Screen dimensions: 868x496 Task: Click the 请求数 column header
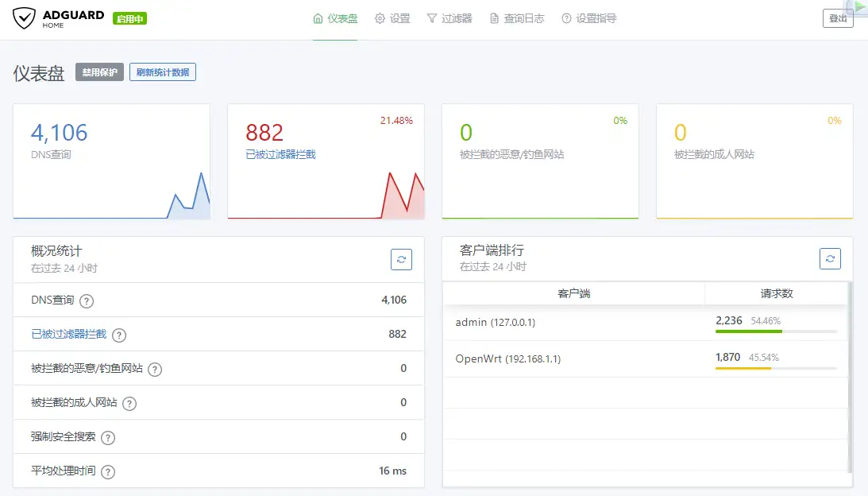point(776,294)
